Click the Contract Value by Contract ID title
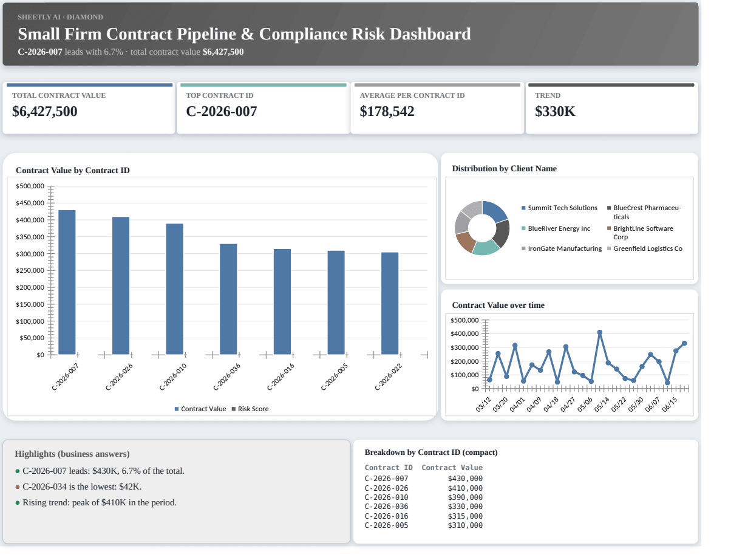The image size is (745, 560). (73, 170)
